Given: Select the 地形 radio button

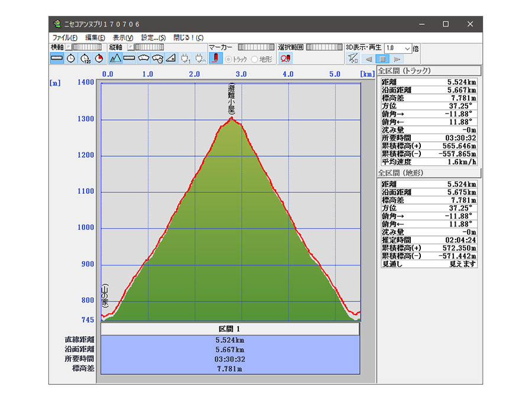Looking at the screenshot, I should tap(255, 59).
